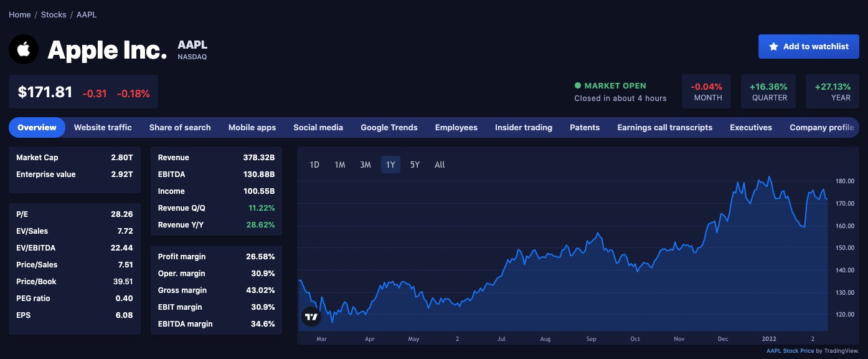
Task: Click the Apple Inc. company heading
Action: pos(107,50)
